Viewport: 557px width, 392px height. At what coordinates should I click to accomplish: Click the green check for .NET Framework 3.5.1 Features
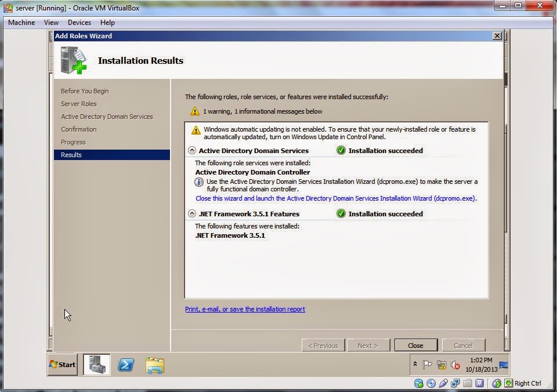(341, 214)
